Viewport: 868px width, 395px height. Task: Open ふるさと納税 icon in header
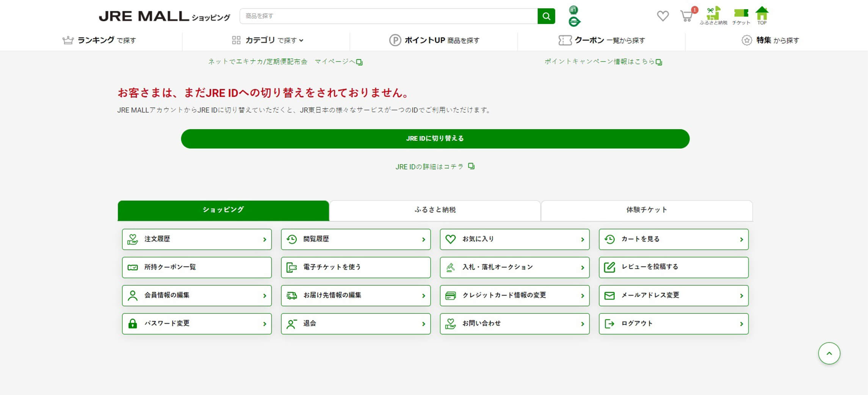pyautogui.click(x=713, y=16)
